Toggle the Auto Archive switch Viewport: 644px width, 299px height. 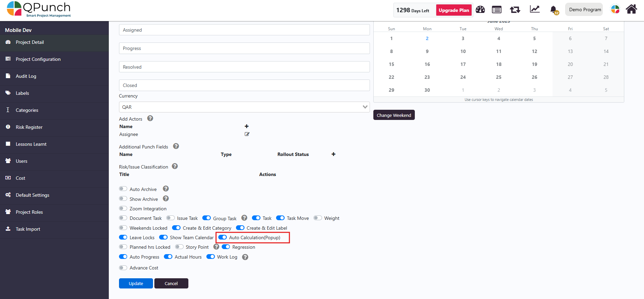pos(123,189)
